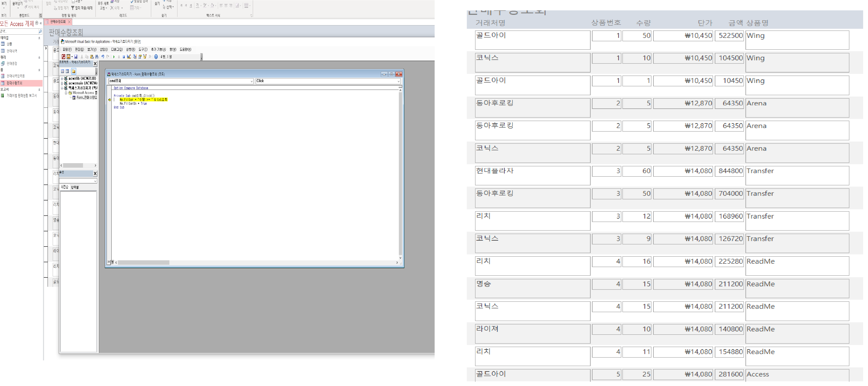Click the Find binoculars icon

tap(97, 57)
